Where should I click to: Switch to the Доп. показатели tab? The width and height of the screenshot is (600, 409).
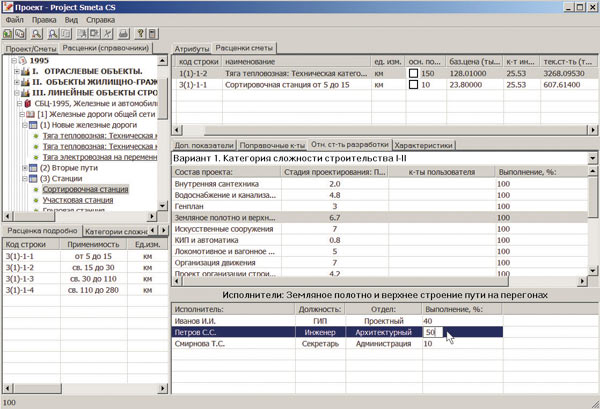[x=204, y=145]
